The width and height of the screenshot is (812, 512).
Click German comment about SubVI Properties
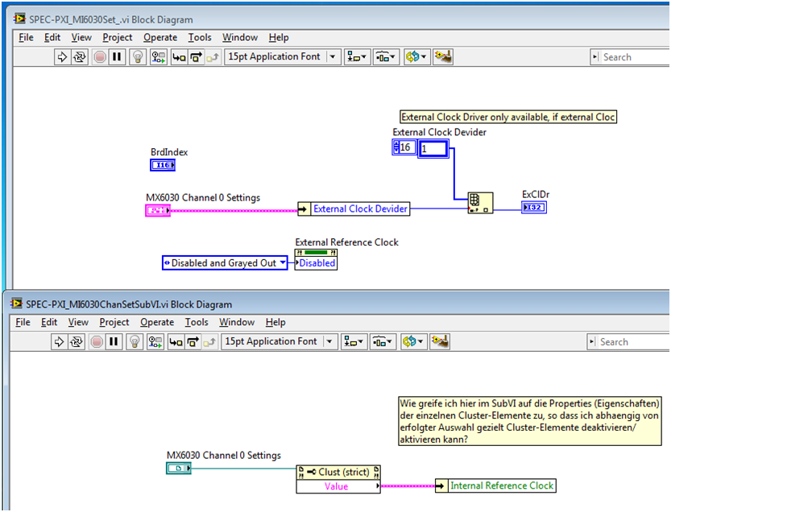530,421
